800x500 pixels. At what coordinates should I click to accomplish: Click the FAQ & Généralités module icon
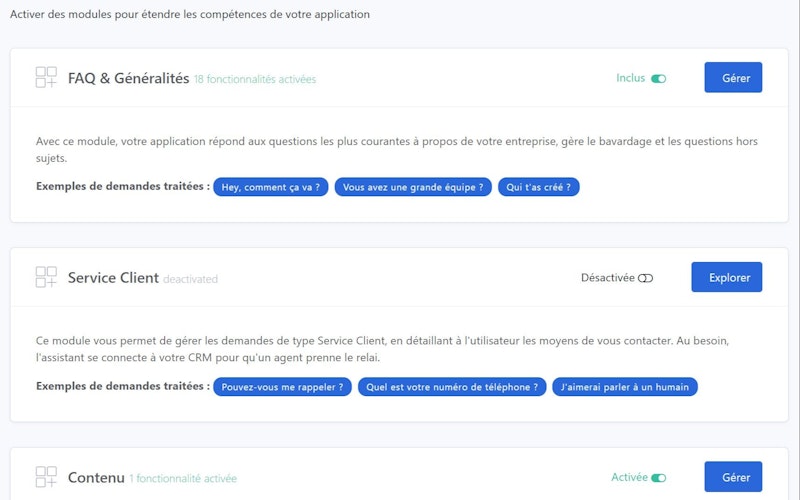pos(46,77)
